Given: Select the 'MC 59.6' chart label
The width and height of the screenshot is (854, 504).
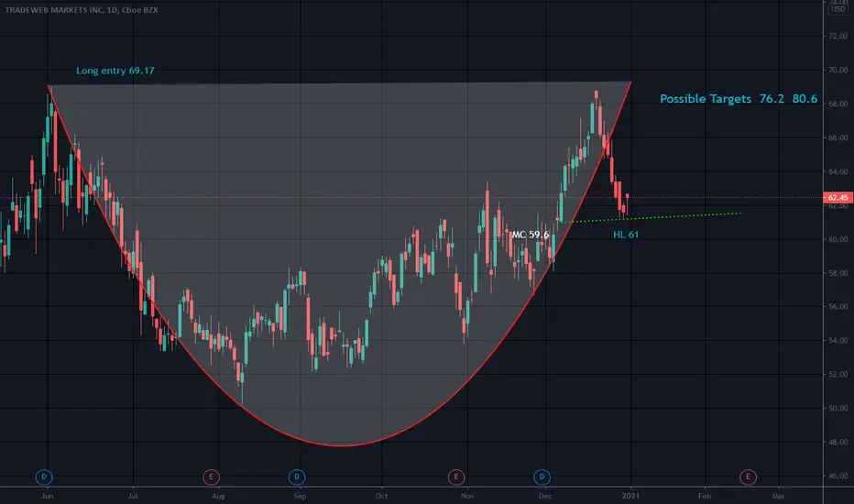Looking at the screenshot, I should pyautogui.click(x=531, y=235).
